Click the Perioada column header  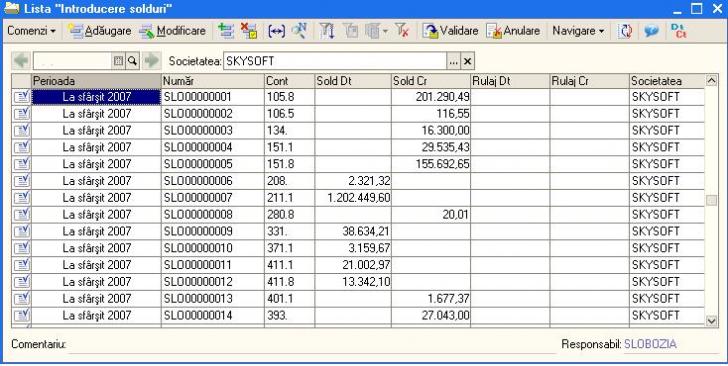pos(96,81)
